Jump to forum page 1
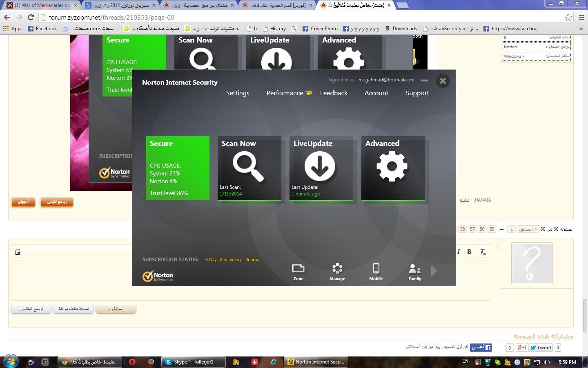 click(511, 229)
